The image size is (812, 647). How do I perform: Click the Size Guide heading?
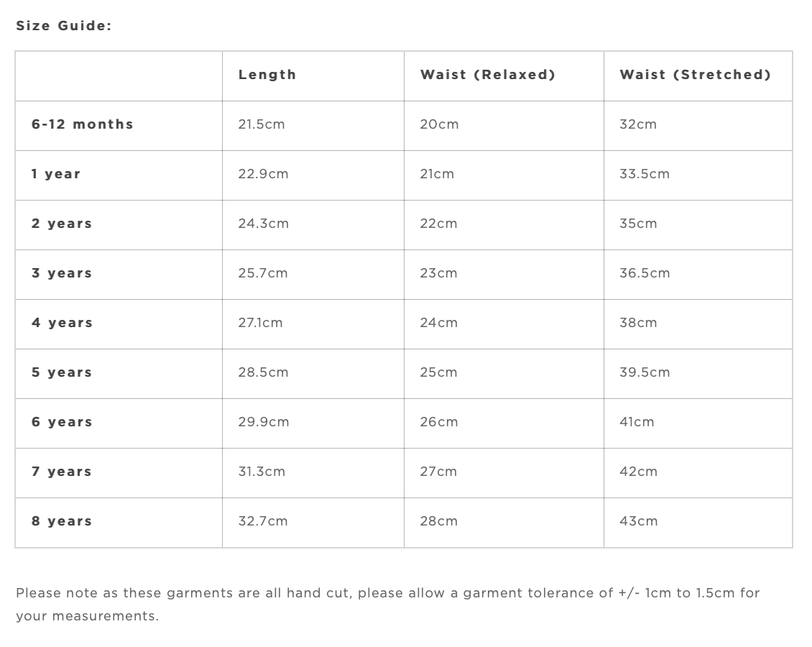(64, 26)
